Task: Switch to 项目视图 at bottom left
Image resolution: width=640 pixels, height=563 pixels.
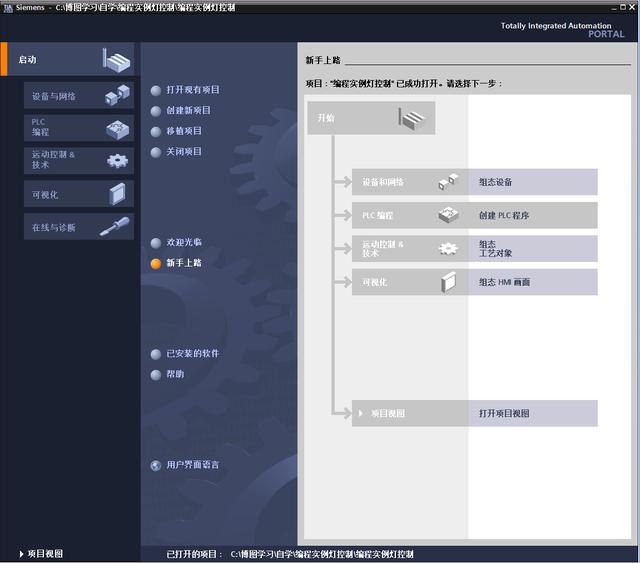Action: (x=45, y=554)
